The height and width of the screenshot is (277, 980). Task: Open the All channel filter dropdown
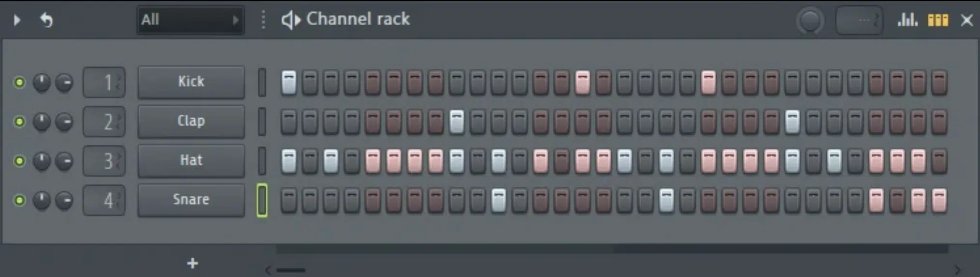(190, 20)
